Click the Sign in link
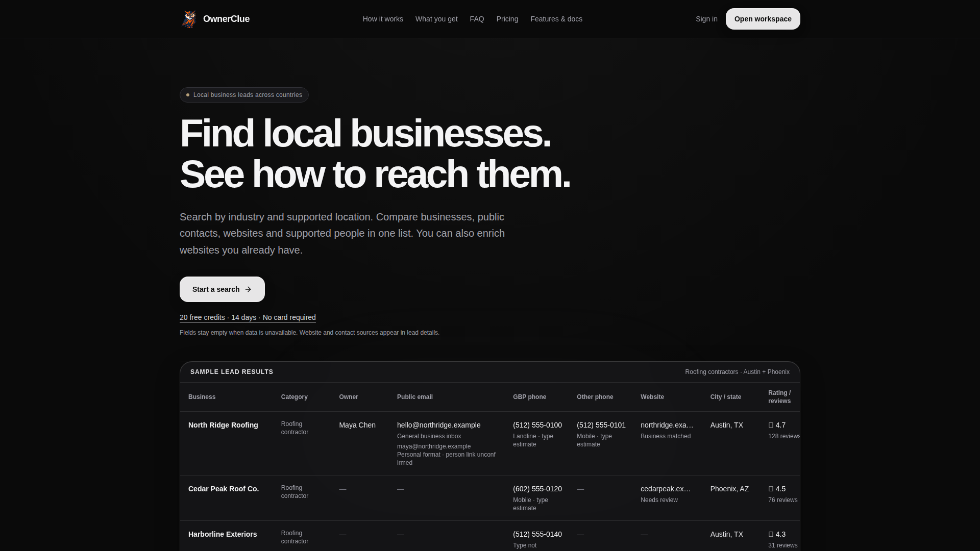 706,19
